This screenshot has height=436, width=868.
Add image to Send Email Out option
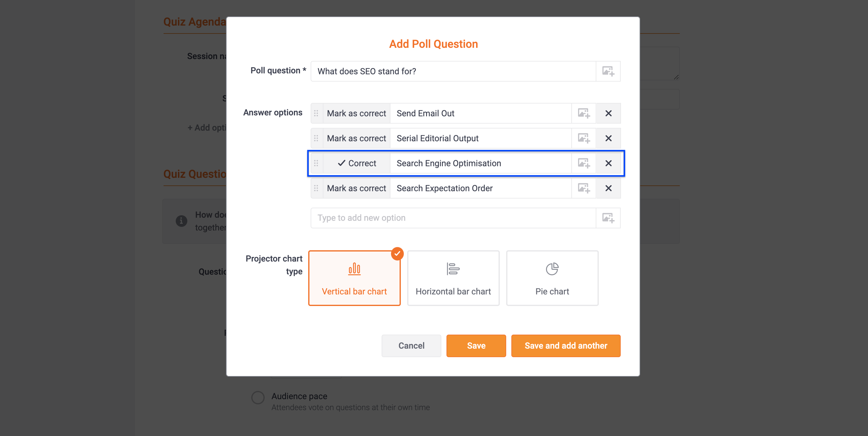pos(584,113)
